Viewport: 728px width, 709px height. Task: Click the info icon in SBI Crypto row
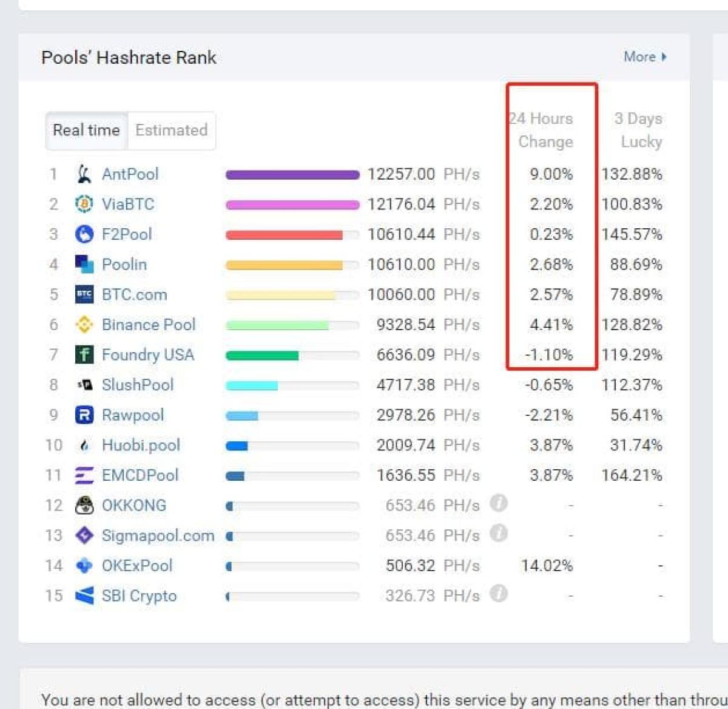499,594
